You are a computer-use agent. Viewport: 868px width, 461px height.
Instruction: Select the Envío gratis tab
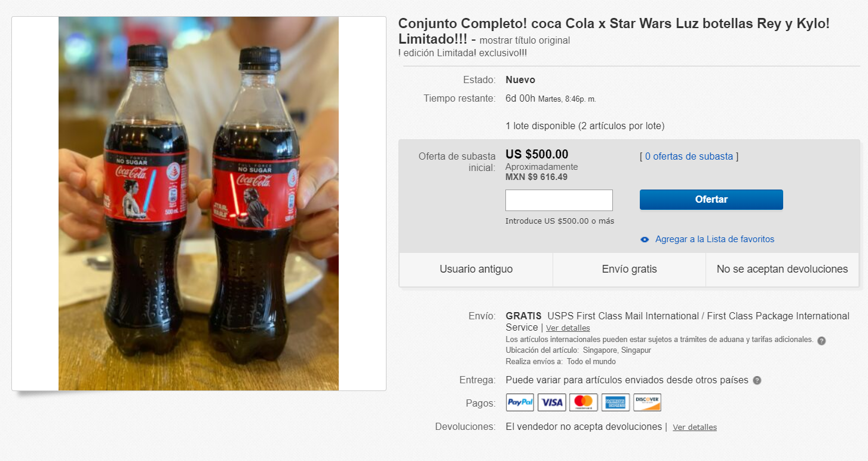pyautogui.click(x=629, y=269)
